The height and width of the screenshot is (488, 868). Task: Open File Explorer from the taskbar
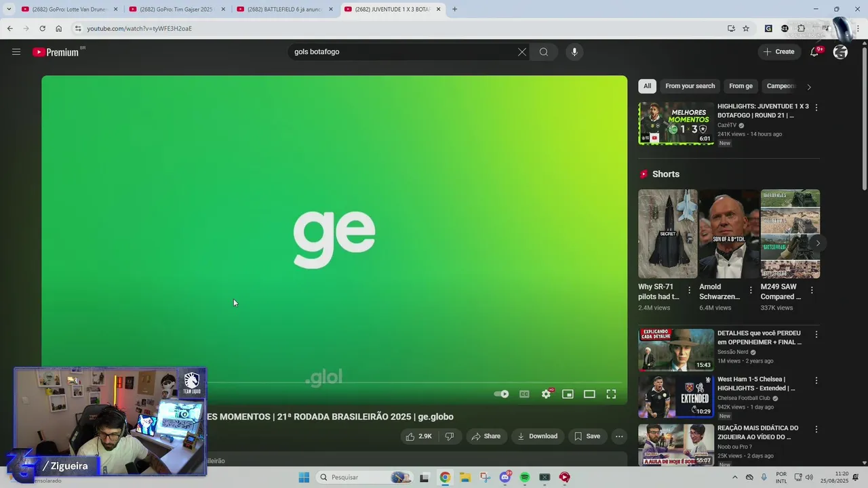pyautogui.click(x=465, y=477)
